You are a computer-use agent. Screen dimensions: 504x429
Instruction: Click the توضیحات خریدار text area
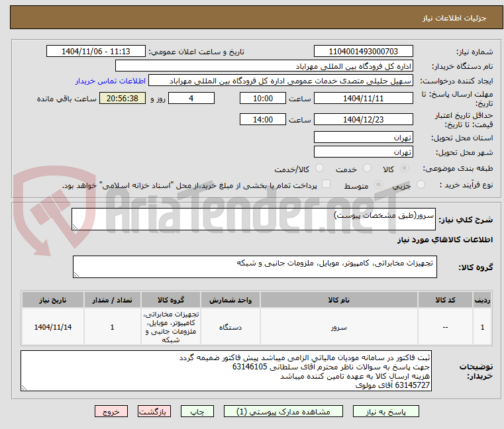click(226, 371)
